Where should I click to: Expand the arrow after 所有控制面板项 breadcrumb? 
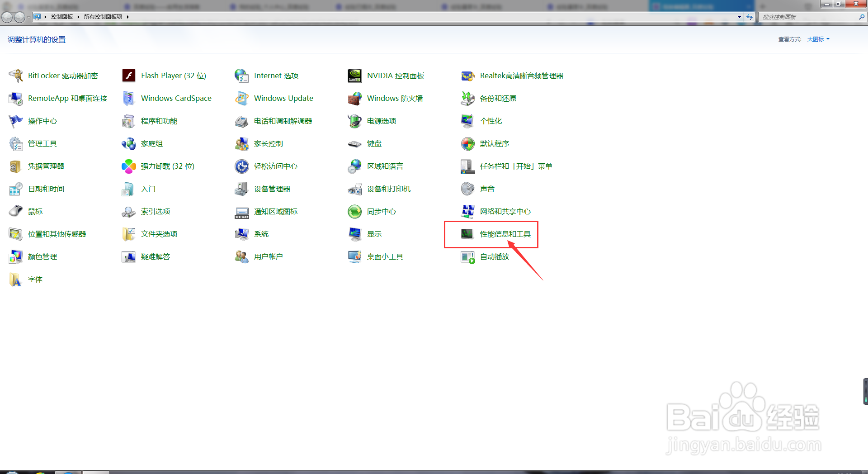pos(128,17)
